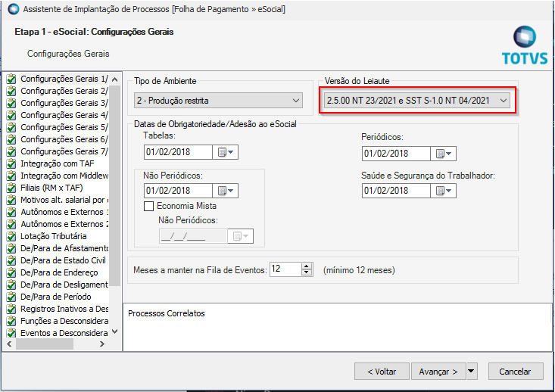The height and width of the screenshot is (392, 555).
Task: Open the Saúde e Segurança date calendar dropdown
Action: (444, 191)
